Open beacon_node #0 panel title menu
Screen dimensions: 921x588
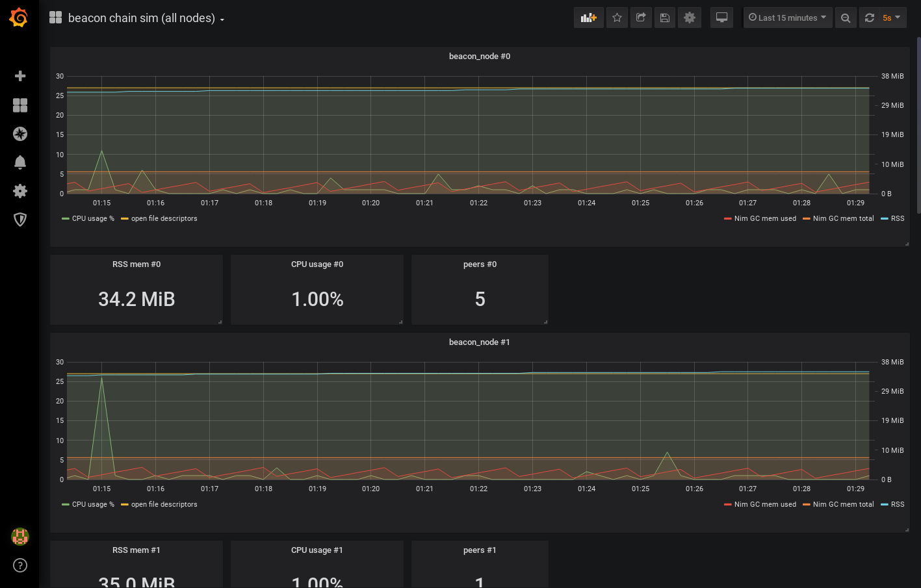point(480,57)
